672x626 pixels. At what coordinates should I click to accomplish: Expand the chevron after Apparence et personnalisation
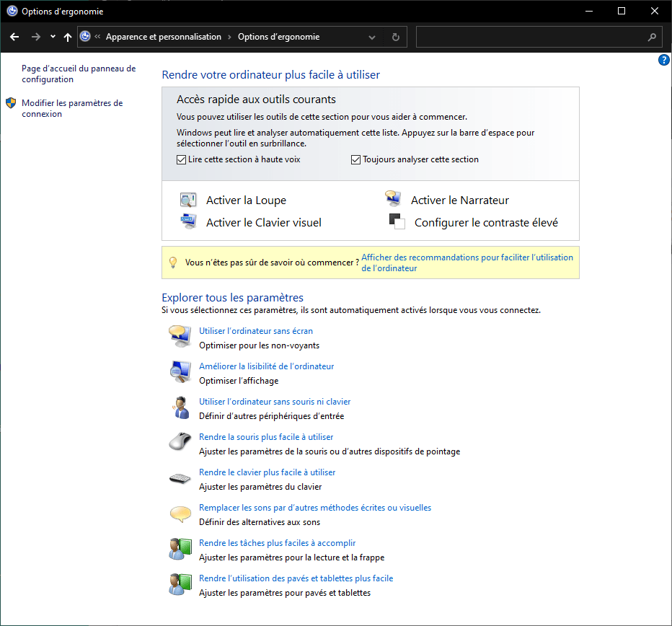point(229,37)
